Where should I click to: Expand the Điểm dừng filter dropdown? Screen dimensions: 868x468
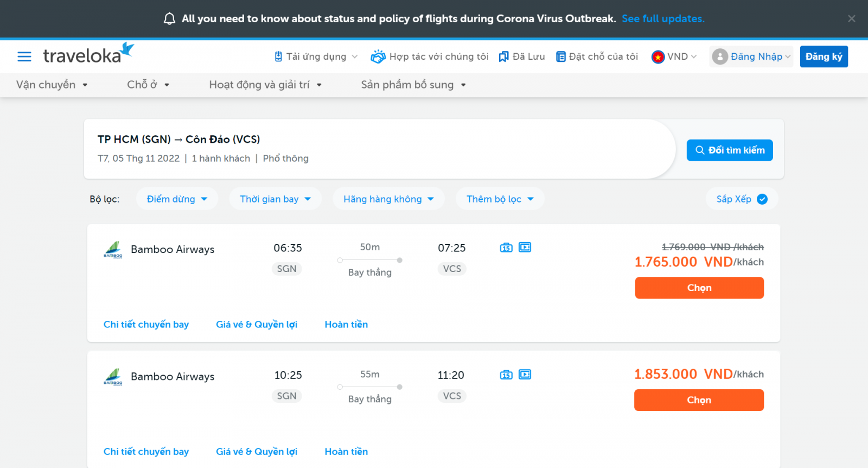pos(177,199)
